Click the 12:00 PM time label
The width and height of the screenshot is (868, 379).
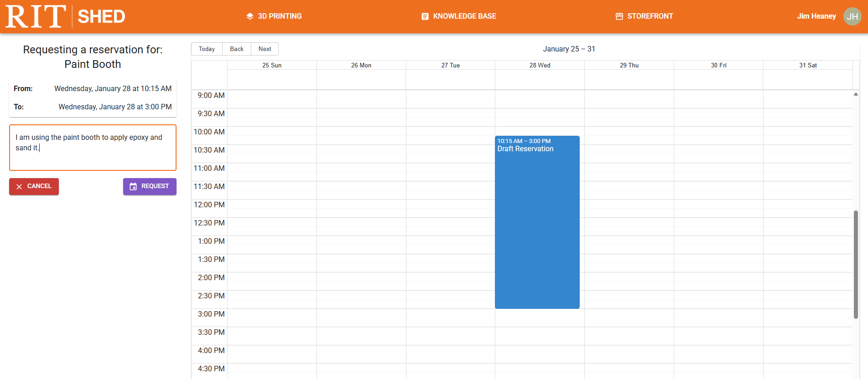point(209,205)
